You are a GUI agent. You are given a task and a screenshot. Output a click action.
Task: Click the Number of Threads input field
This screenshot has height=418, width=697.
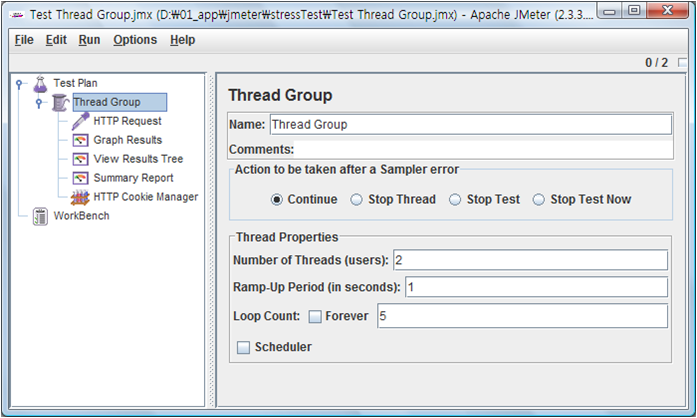[530, 260]
